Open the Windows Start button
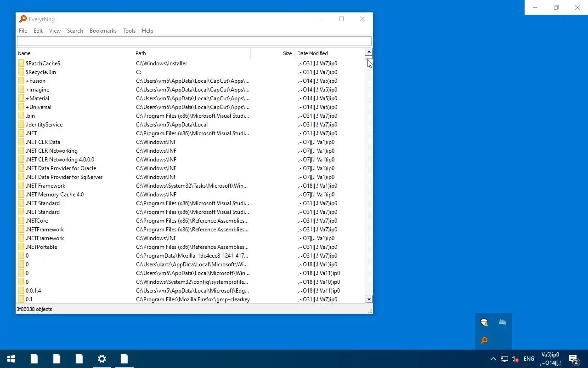 click(11, 359)
